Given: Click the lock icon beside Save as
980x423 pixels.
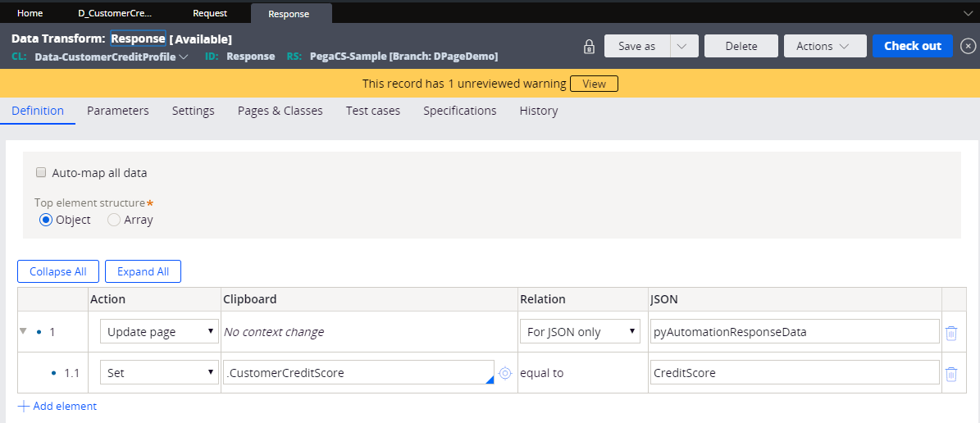Looking at the screenshot, I should click(x=589, y=46).
